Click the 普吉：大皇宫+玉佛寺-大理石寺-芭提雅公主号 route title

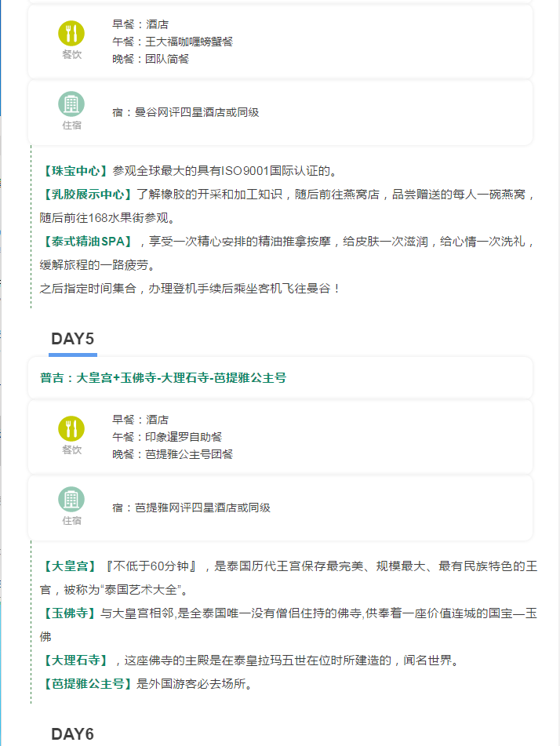pos(163,377)
